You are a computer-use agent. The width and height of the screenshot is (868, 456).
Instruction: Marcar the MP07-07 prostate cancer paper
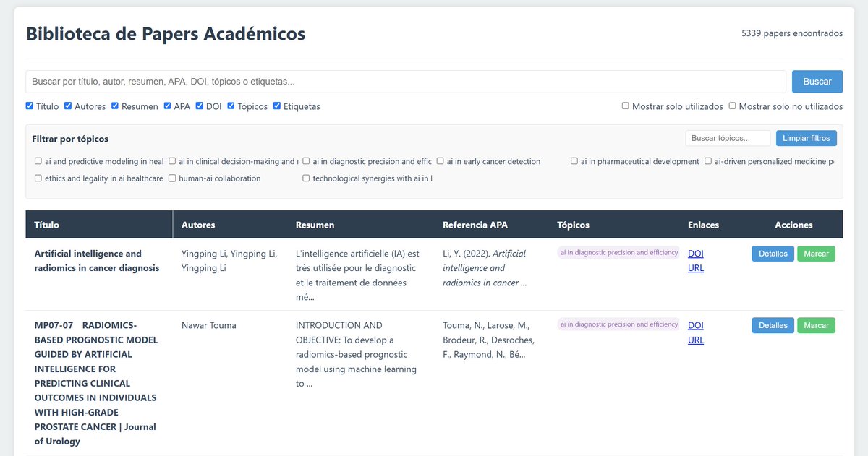816,325
